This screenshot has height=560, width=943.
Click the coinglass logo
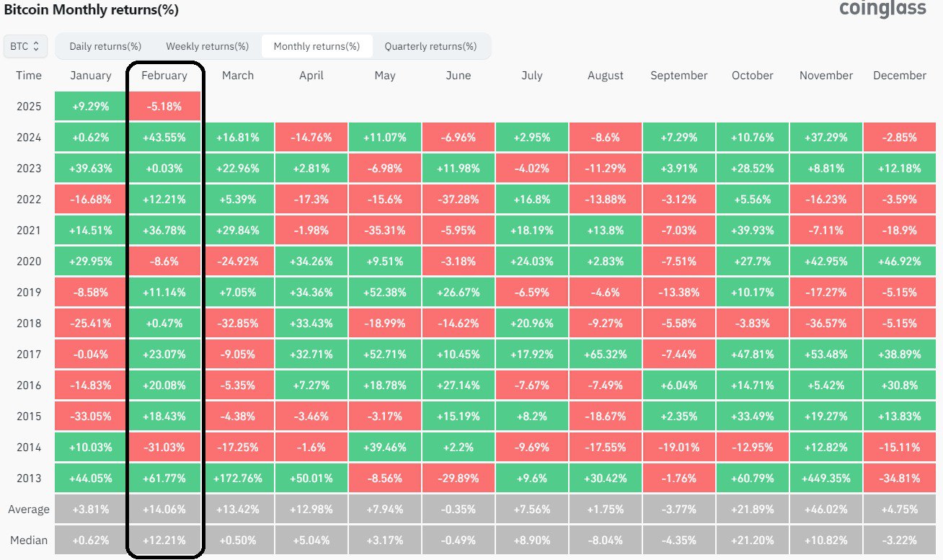tap(882, 9)
